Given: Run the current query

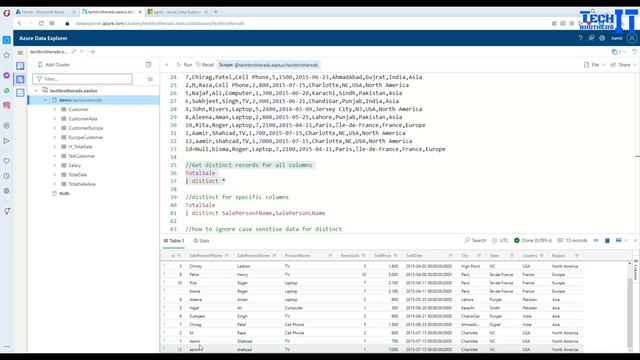Looking at the screenshot, I should pyautogui.click(x=184, y=65).
